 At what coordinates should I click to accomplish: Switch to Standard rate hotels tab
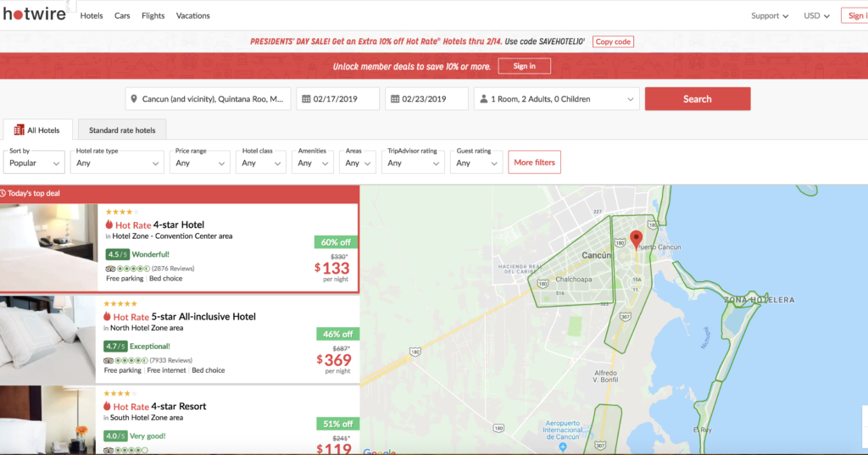click(122, 130)
